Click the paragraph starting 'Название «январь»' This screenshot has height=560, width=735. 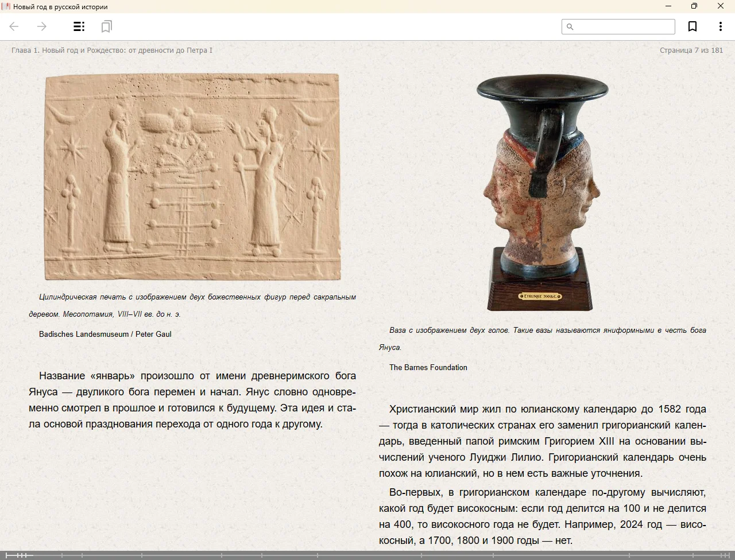[192, 400]
